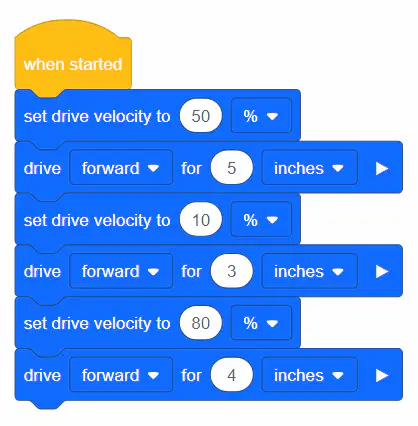This screenshot has height=426, width=418.
Task: Click the 'set drive velocity to' label of the 10% block
Action: [x=97, y=220]
